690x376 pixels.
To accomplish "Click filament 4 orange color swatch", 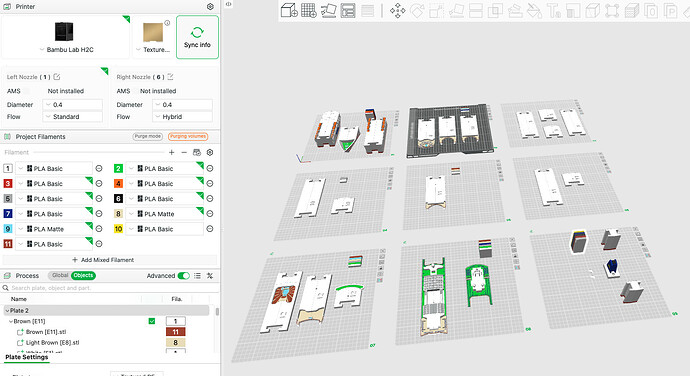I will (118, 184).
